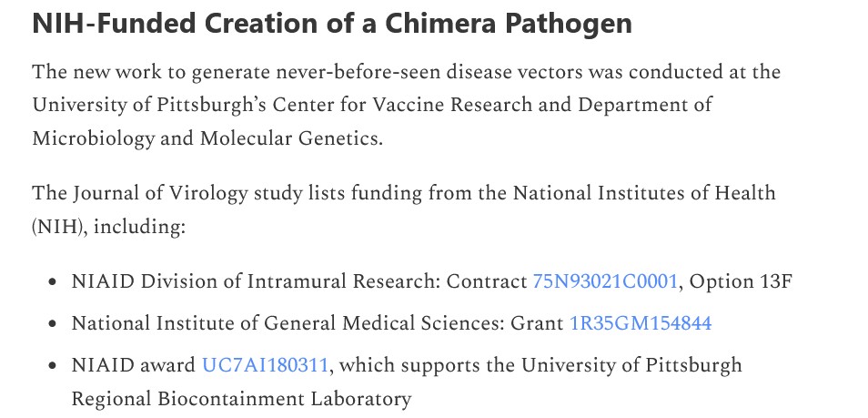Click the "(NIH), including:" line

pos(109,226)
